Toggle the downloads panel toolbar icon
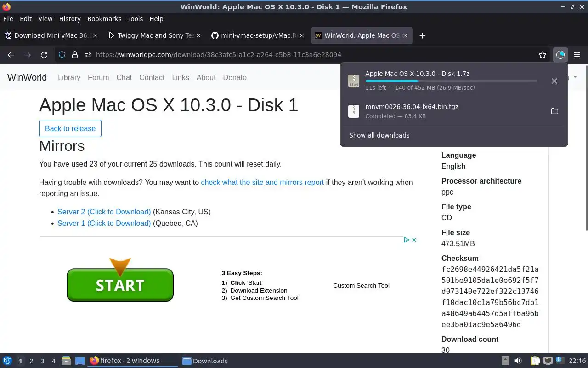Viewport: 588px width, 368px height. click(560, 55)
